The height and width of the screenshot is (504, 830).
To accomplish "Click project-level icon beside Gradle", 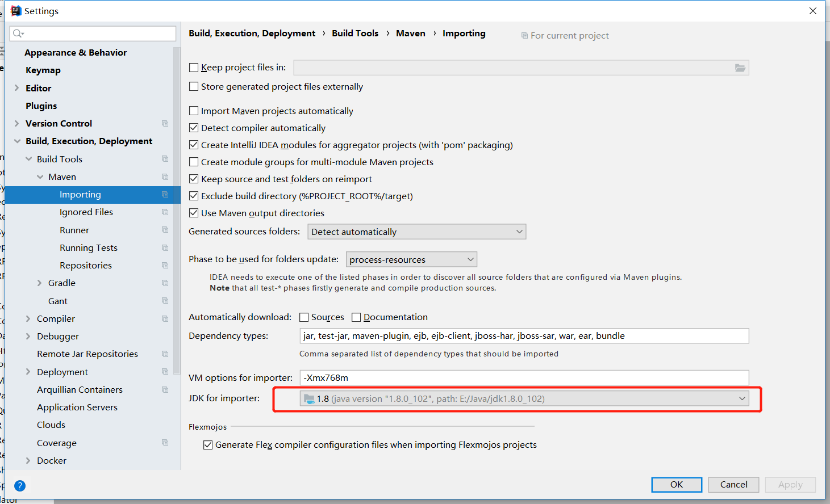I will [x=165, y=283].
